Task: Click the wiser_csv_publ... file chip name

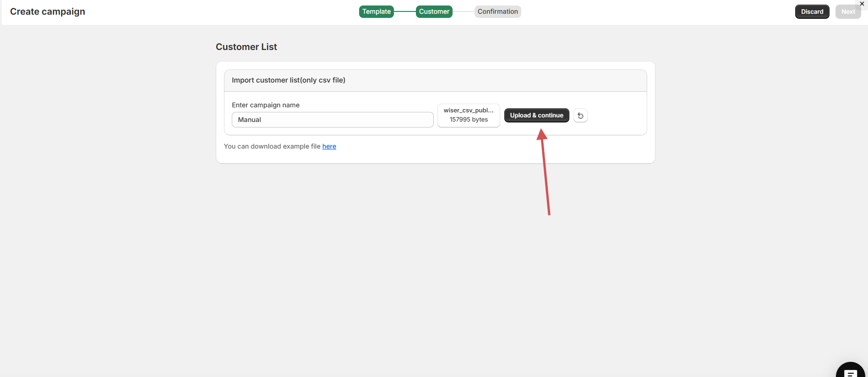Action: coord(468,111)
